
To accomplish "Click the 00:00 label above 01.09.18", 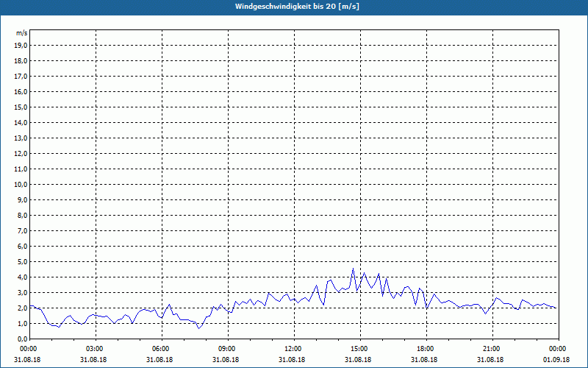I will [559, 349].
